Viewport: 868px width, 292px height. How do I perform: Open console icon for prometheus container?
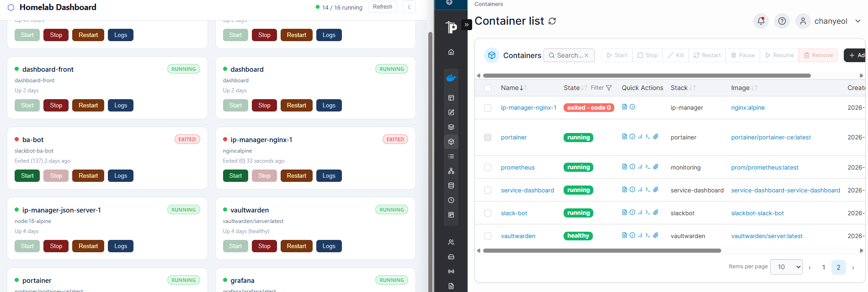tap(648, 167)
